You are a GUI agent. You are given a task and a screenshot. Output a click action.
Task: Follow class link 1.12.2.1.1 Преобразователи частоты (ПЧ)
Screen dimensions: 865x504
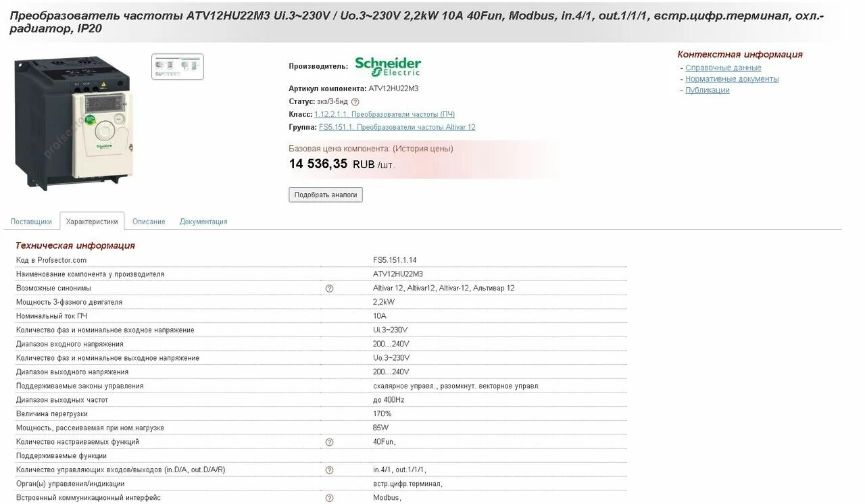(x=385, y=114)
